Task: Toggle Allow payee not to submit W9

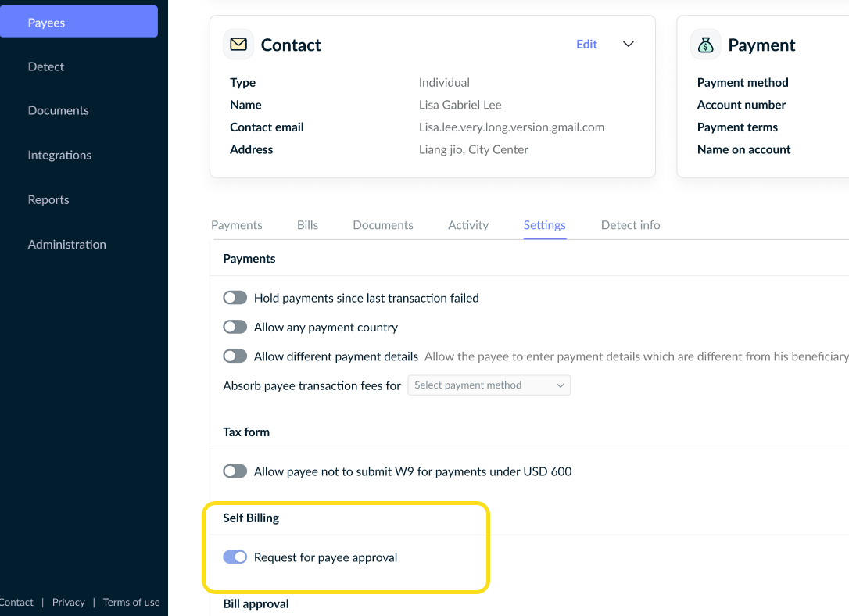Action: pos(235,471)
